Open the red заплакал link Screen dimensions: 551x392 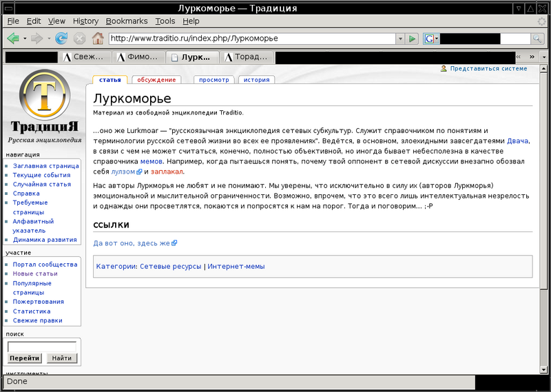tap(167, 172)
